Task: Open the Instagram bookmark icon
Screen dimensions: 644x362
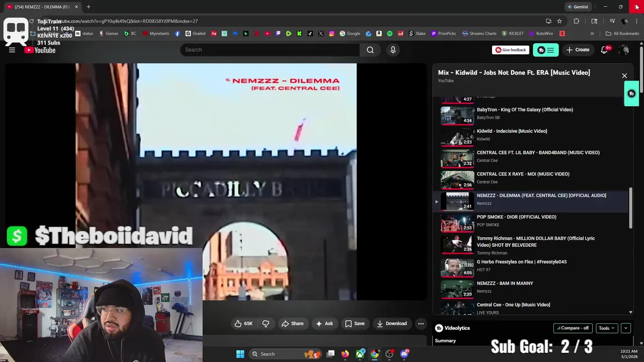Action: (332, 34)
